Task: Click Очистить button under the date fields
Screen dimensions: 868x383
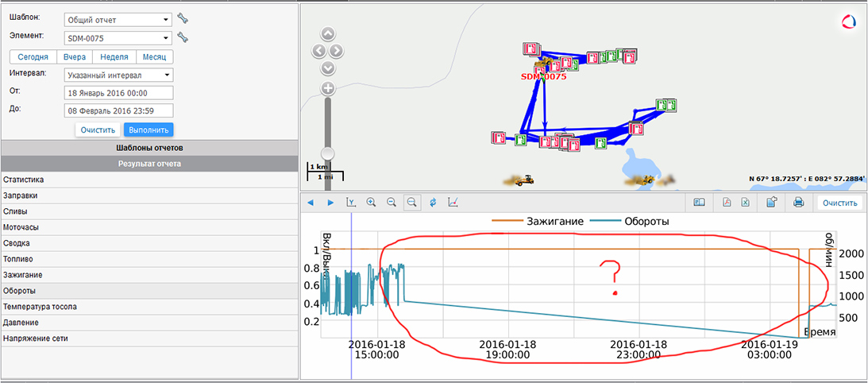Action: (98, 130)
